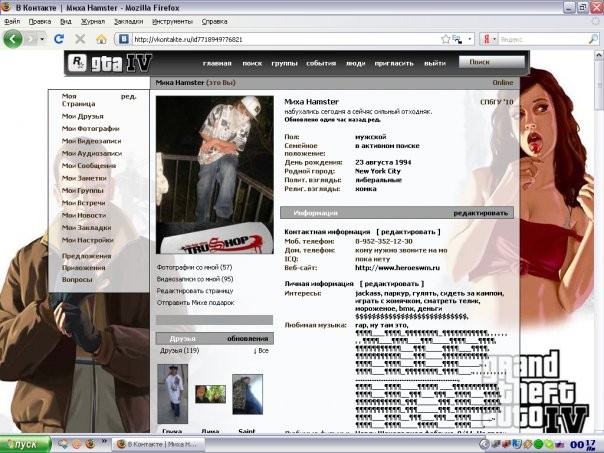
Task: Bookmark this page with the star icon
Action: pos(445,39)
